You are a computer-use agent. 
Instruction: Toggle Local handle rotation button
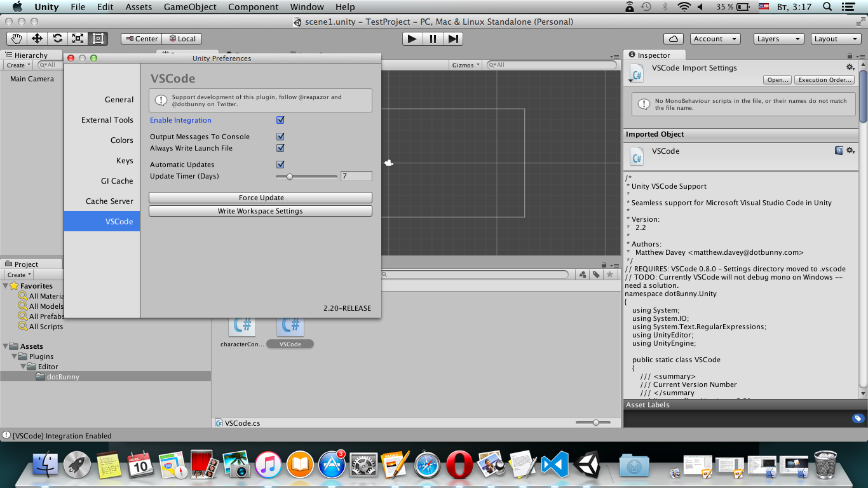[x=182, y=39]
